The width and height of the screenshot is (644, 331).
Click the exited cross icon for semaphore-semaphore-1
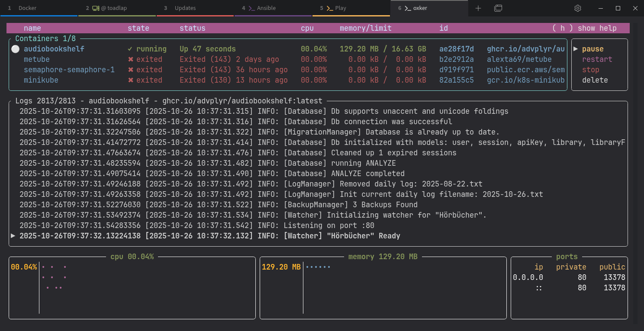(x=130, y=70)
